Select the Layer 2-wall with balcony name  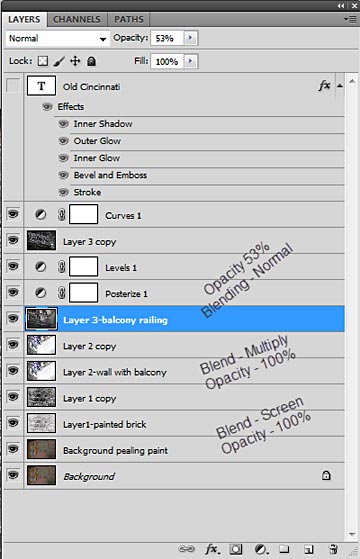point(115,372)
